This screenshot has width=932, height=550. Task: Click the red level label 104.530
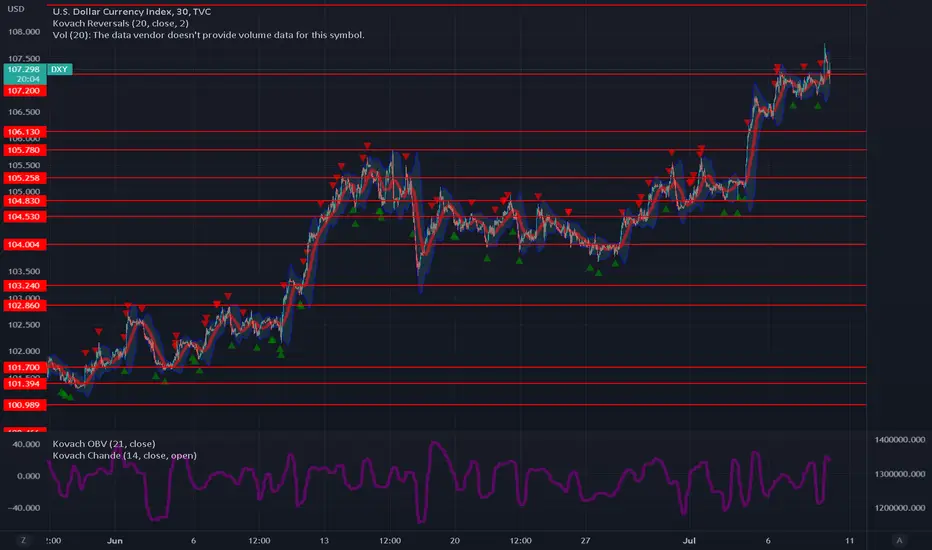[24, 216]
